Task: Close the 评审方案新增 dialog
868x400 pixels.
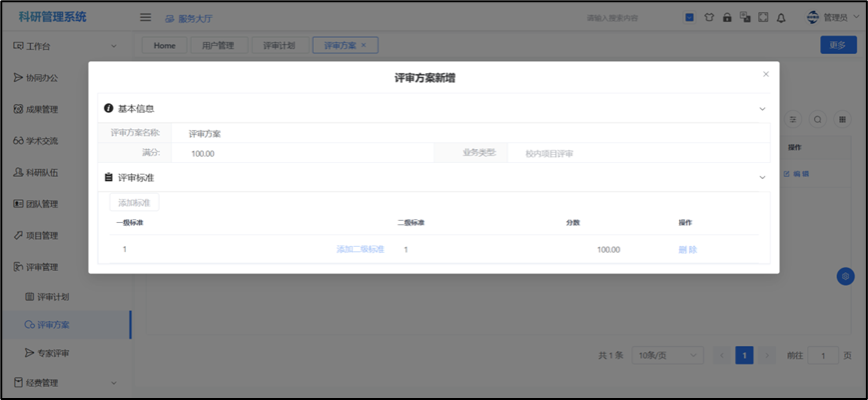Action: [x=766, y=74]
